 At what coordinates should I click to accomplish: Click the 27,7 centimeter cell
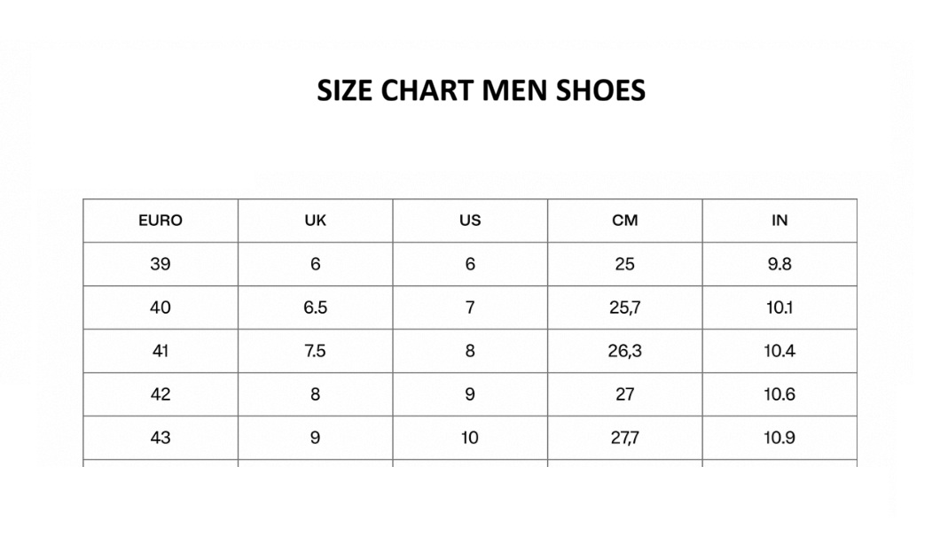point(624,438)
